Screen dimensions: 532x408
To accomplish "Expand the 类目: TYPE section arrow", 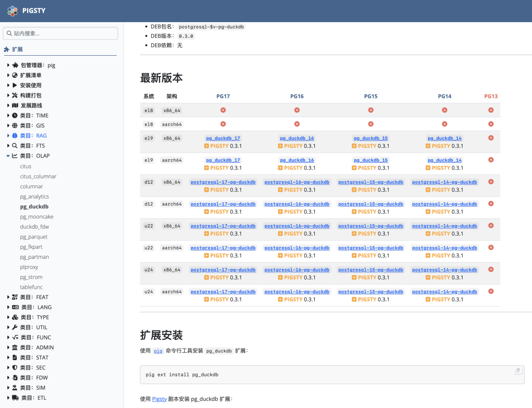I will [8, 317].
